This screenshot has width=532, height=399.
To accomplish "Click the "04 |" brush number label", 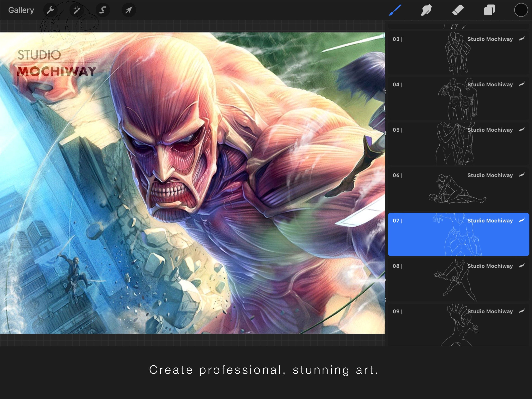I will 398,84.
